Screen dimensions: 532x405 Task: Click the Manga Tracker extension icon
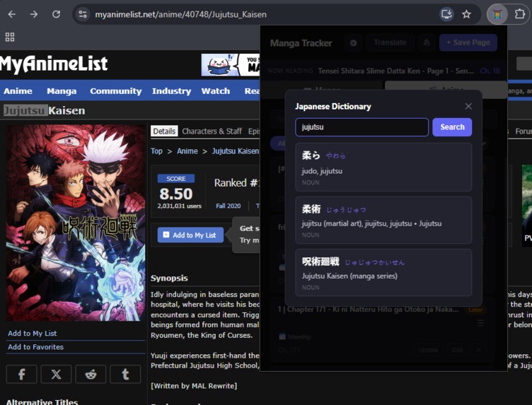(x=497, y=14)
